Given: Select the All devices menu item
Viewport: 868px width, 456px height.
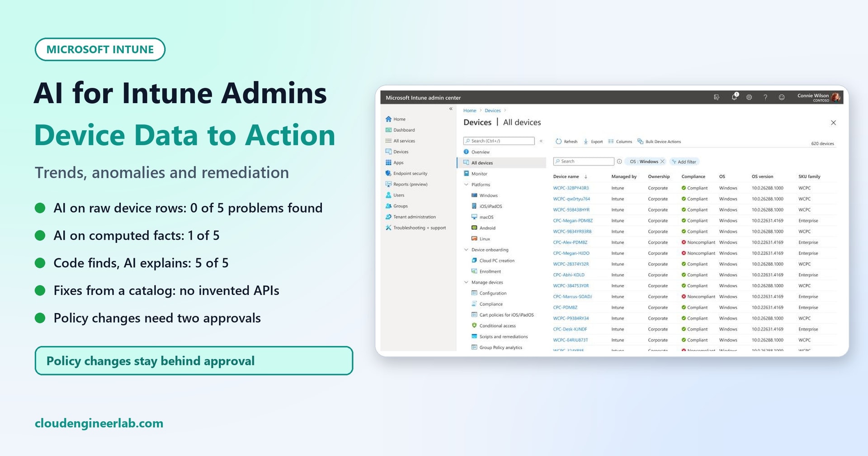Looking at the screenshot, I should 501,163.
